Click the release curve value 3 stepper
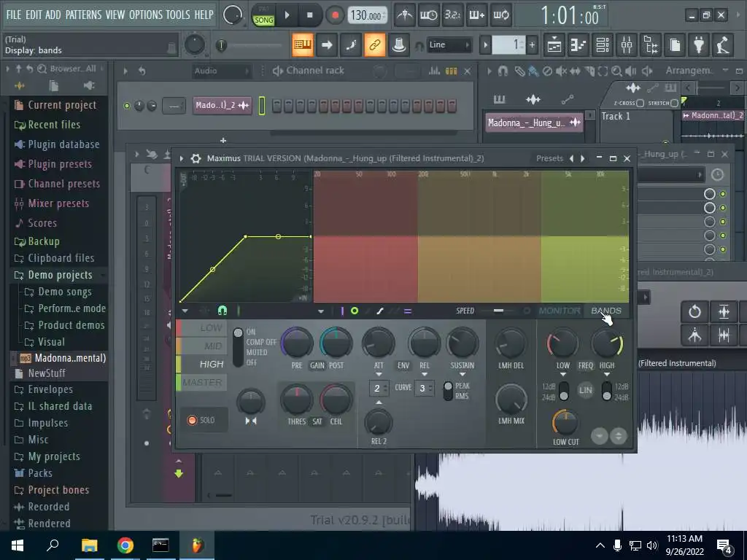The height and width of the screenshot is (560, 747). tap(424, 388)
